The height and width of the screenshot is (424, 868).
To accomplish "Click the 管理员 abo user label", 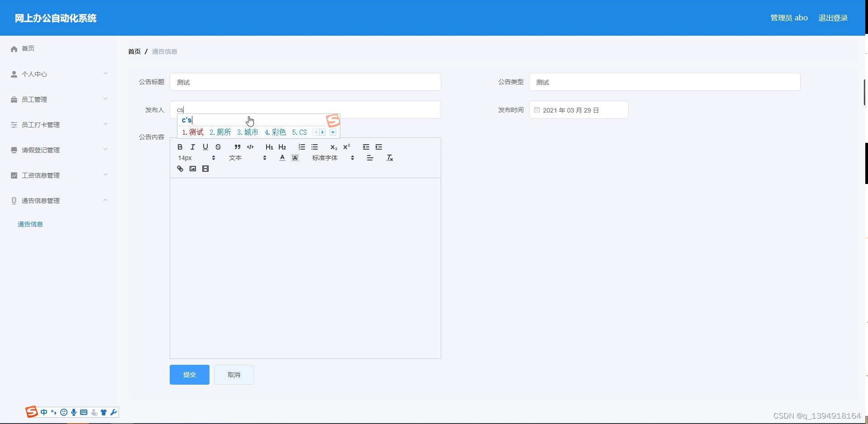I will pyautogui.click(x=789, y=18).
